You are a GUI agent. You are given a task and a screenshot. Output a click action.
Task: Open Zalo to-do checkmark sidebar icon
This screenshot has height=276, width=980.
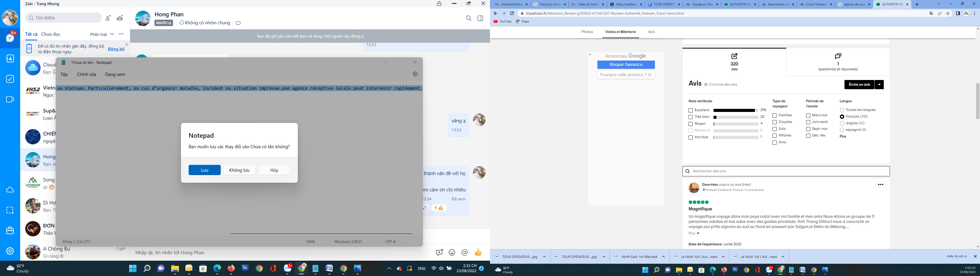[x=10, y=79]
